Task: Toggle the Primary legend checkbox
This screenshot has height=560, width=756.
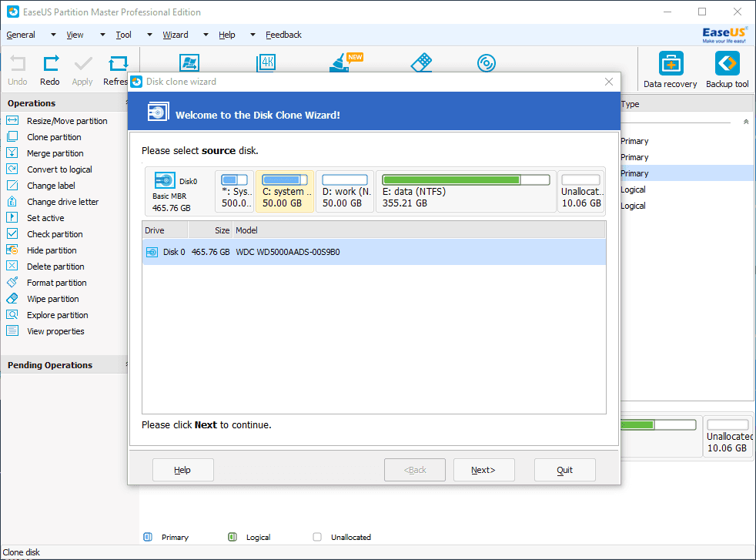Action: 148,537
